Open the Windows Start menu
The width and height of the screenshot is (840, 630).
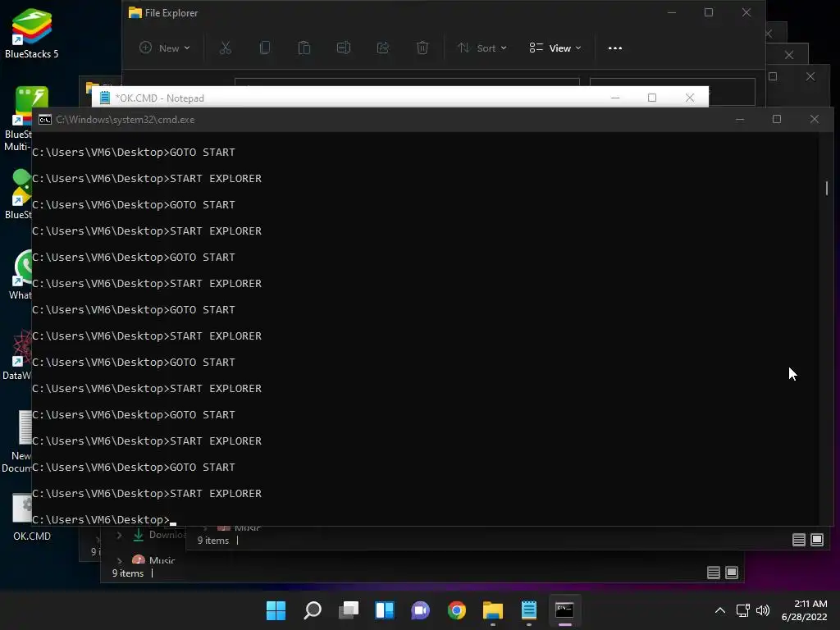pyautogui.click(x=276, y=610)
